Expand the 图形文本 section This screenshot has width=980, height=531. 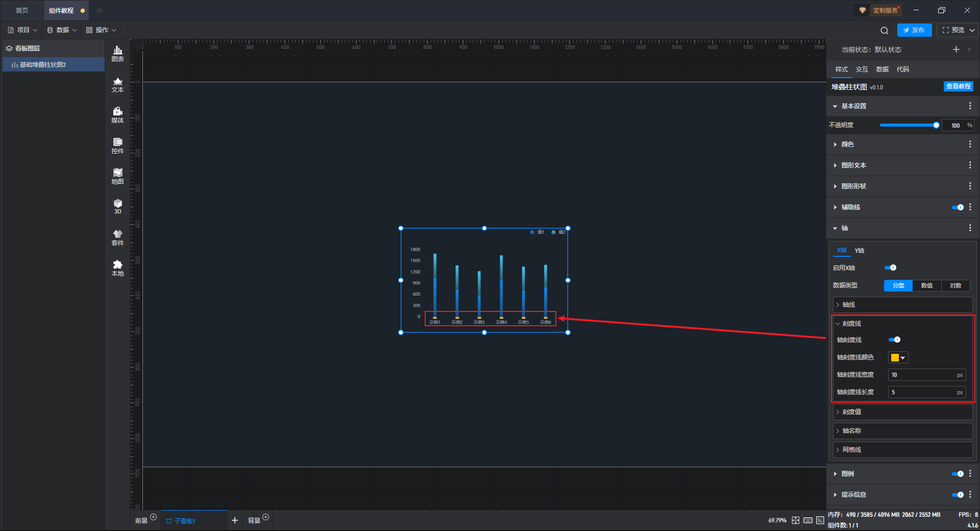pos(835,165)
